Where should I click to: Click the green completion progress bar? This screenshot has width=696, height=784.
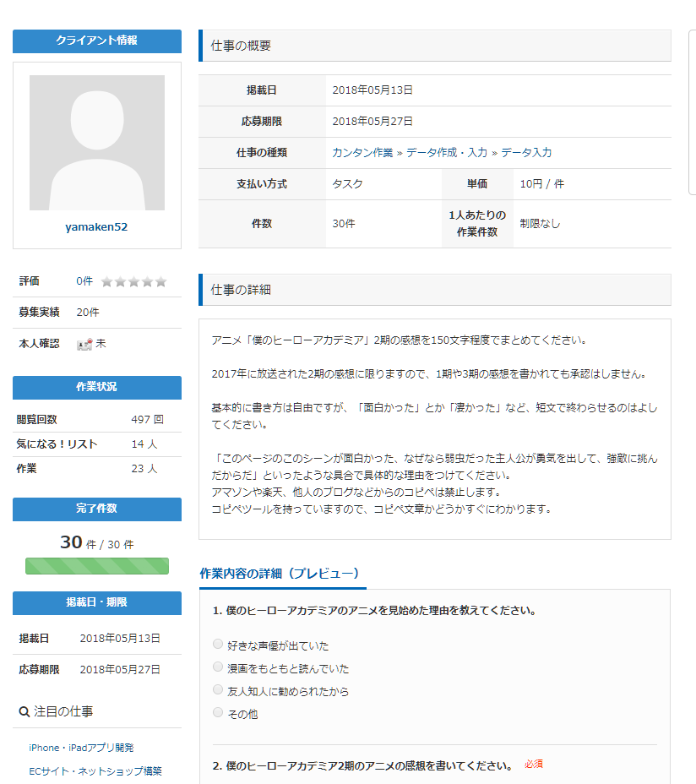pos(97,566)
